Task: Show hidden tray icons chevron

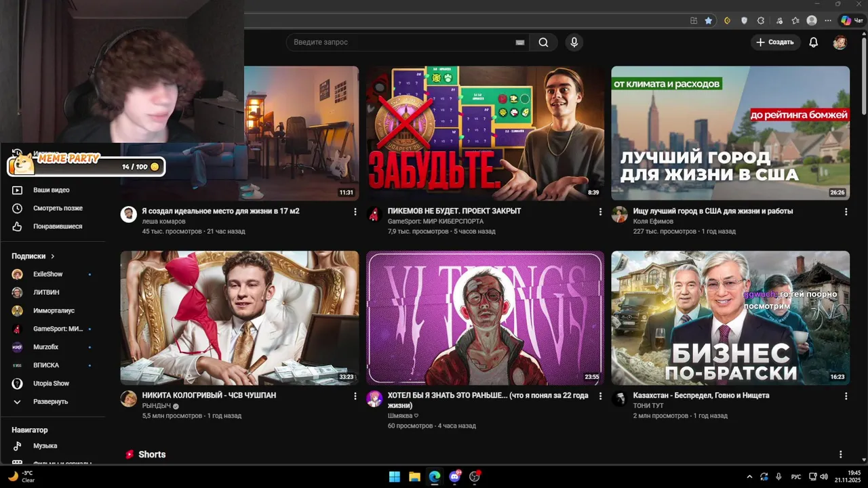Action: (749, 476)
